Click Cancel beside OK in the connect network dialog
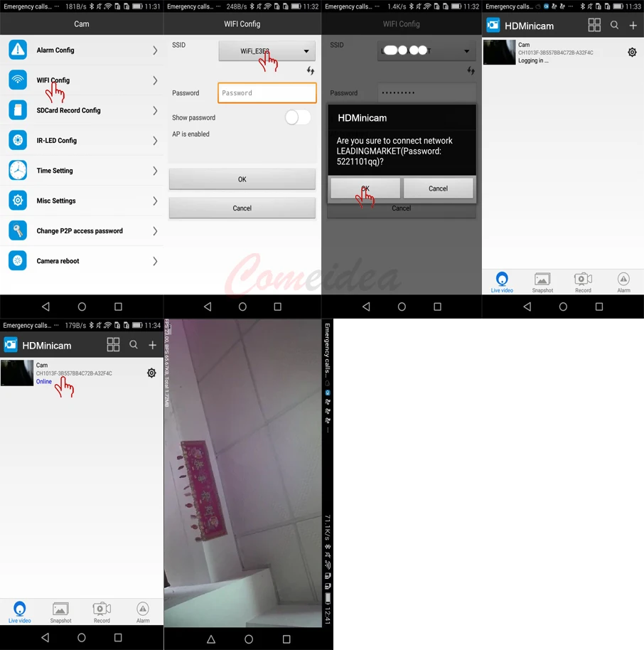This screenshot has height=650, width=644. [x=438, y=188]
